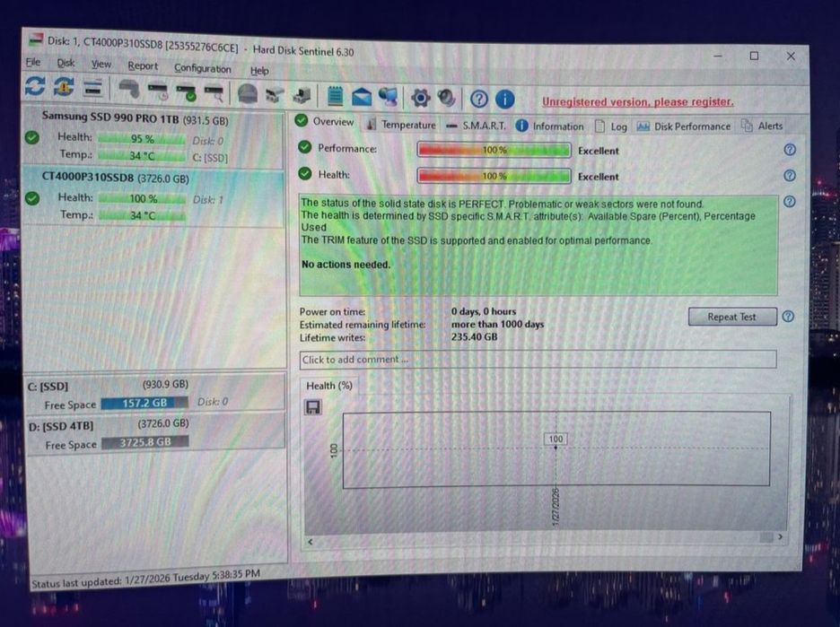Viewport: 840px width, 627px height.
Task: Click the Refresh disk status toolbar icon
Action: click(x=35, y=86)
